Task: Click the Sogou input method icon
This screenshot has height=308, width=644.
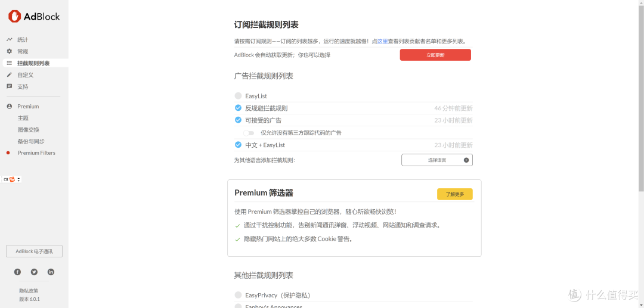Action: pyautogui.click(x=12, y=179)
